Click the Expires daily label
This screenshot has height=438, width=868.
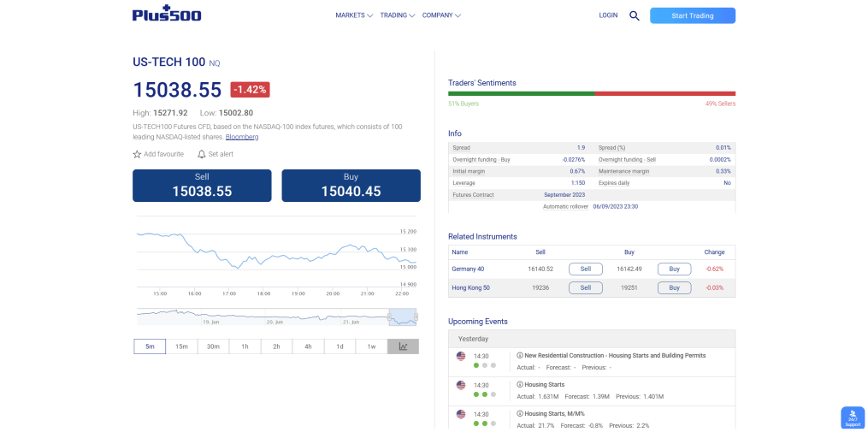(x=614, y=183)
